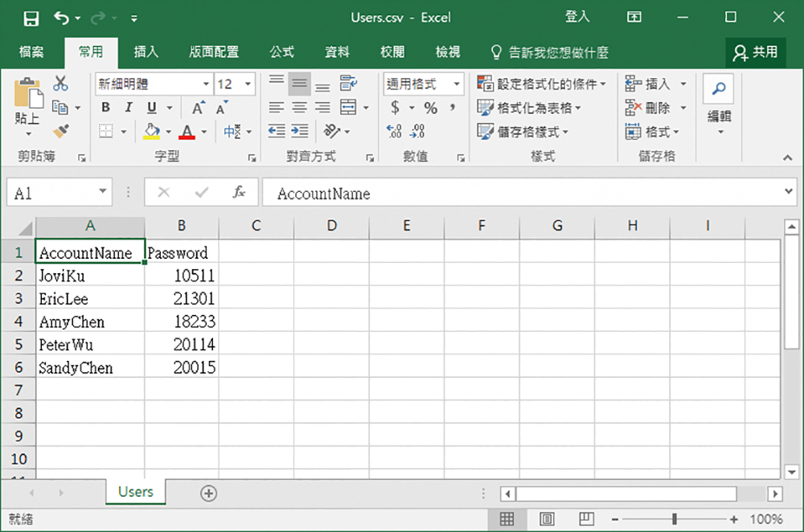This screenshot has height=532, width=804.
Task: Click the Cut scissors icon
Action: [61, 84]
